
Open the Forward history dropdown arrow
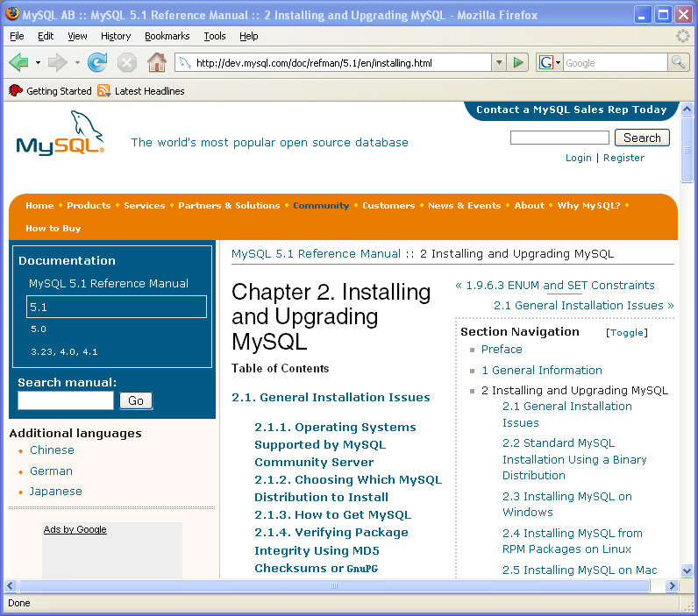pyautogui.click(x=77, y=63)
